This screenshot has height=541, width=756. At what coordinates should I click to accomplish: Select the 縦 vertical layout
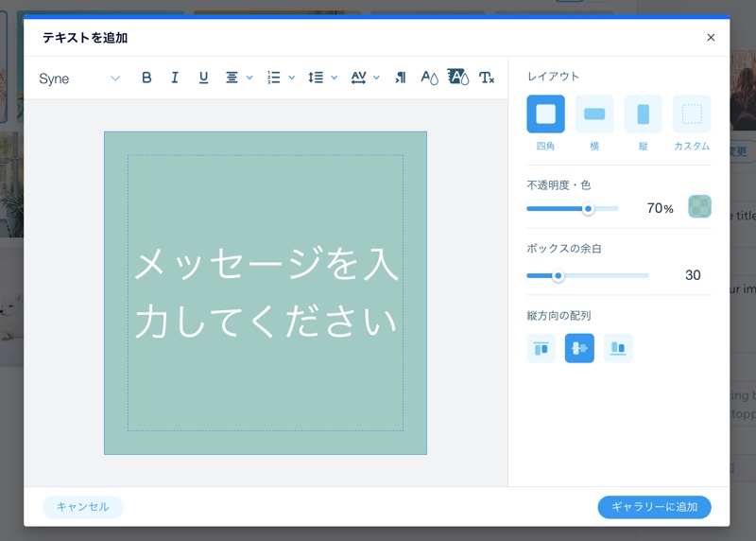point(644,114)
